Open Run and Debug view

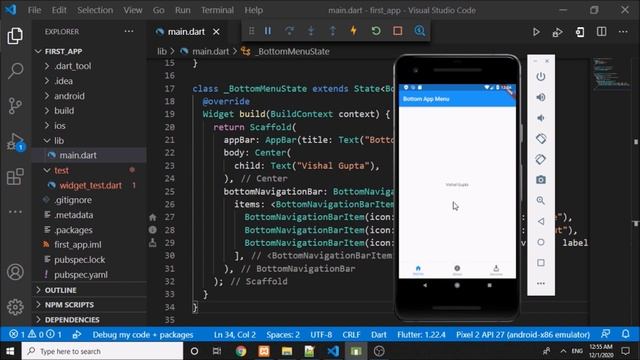tap(15, 142)
